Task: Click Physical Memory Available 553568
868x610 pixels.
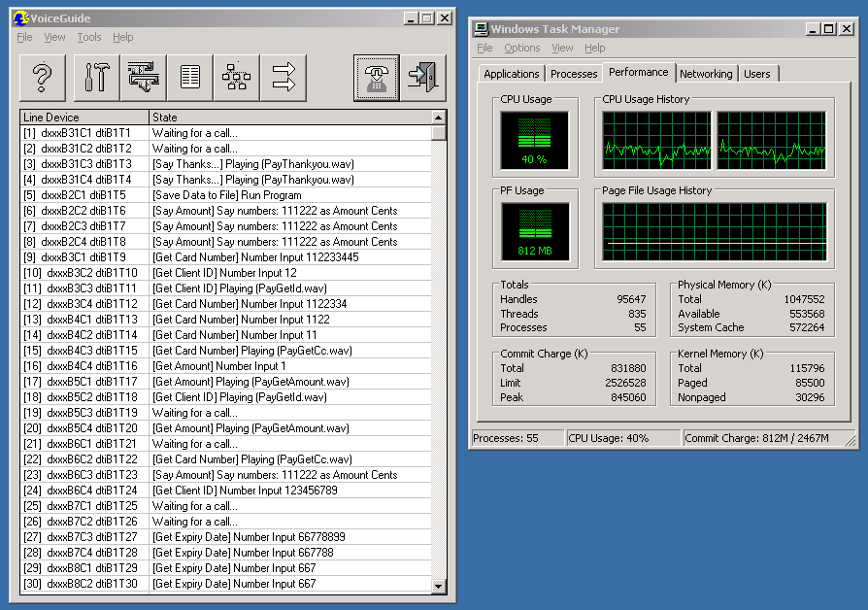Action: coord(807,314)
